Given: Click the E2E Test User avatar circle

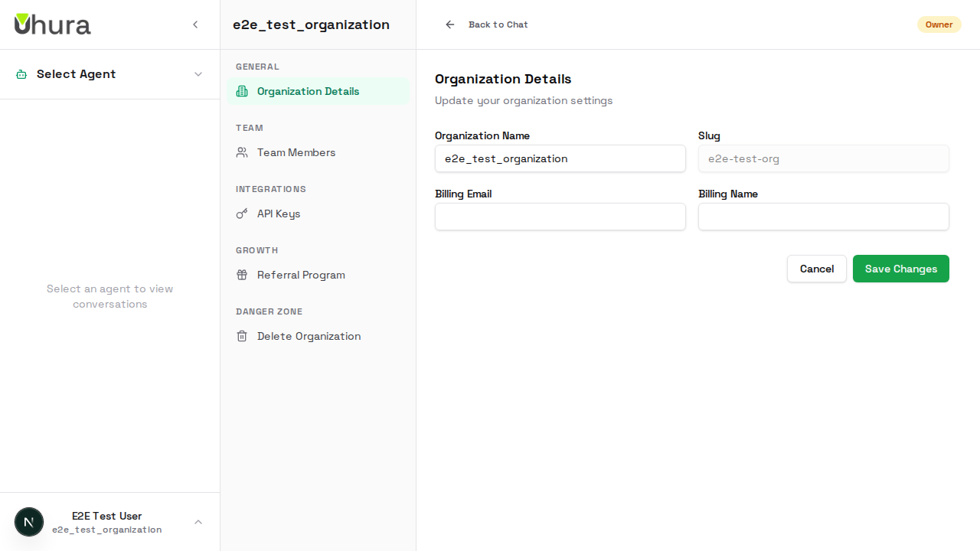Looking at the screenshot, I should click(x=29, y=521).
